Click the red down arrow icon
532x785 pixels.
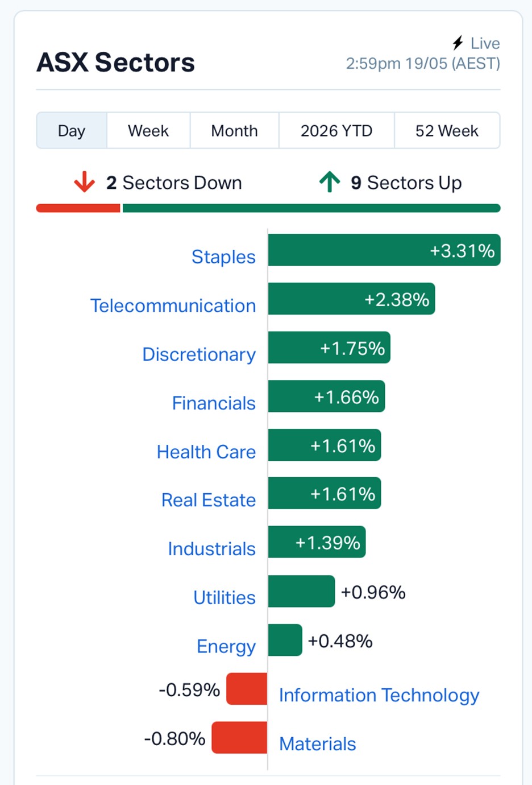(84, 182)
